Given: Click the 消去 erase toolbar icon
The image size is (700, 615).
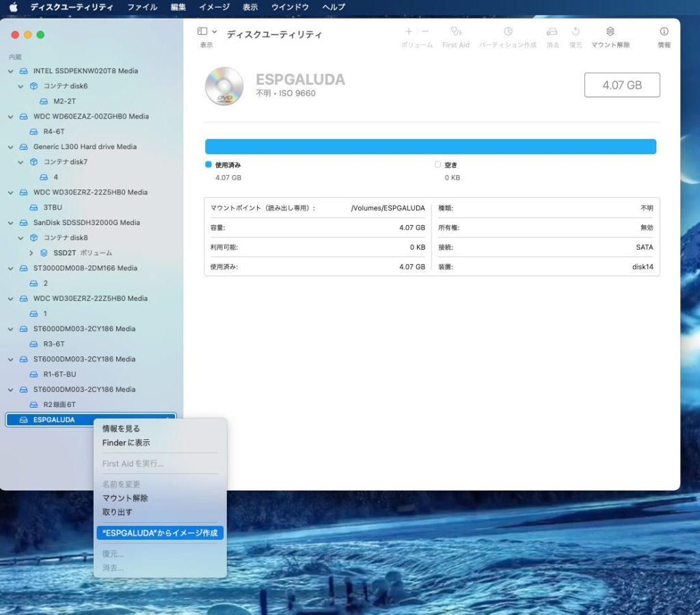Looking at the screenshot, I should point(552,31).
